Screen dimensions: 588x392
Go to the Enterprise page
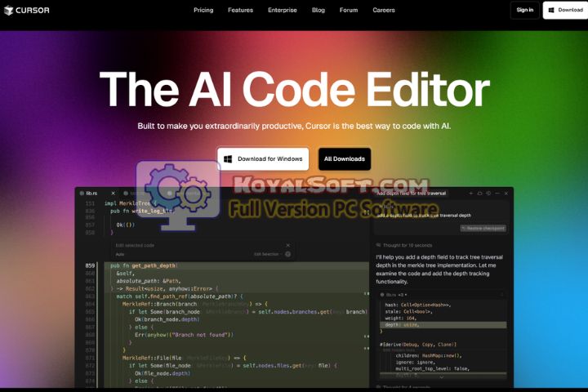(x=282, y=10)
